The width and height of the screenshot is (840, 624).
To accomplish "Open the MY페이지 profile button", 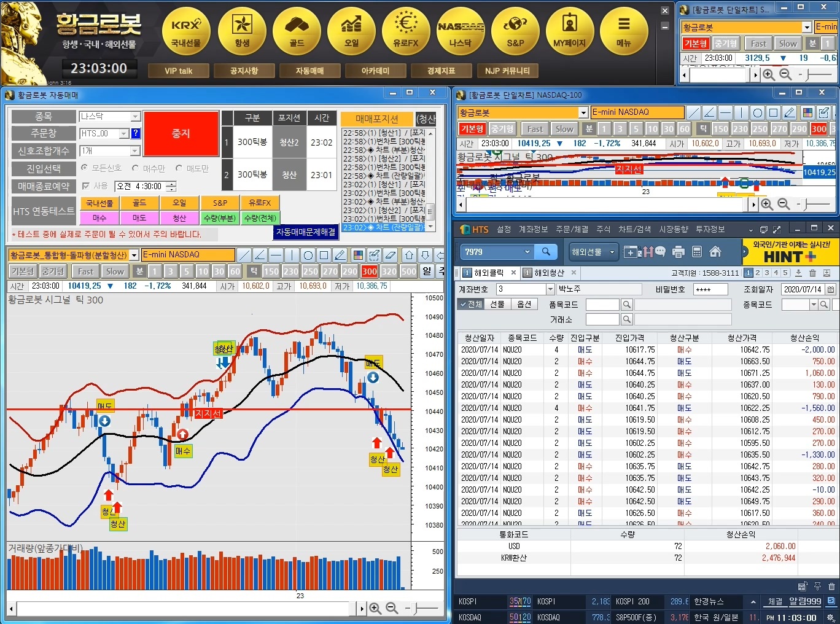I will click(570, 31).
